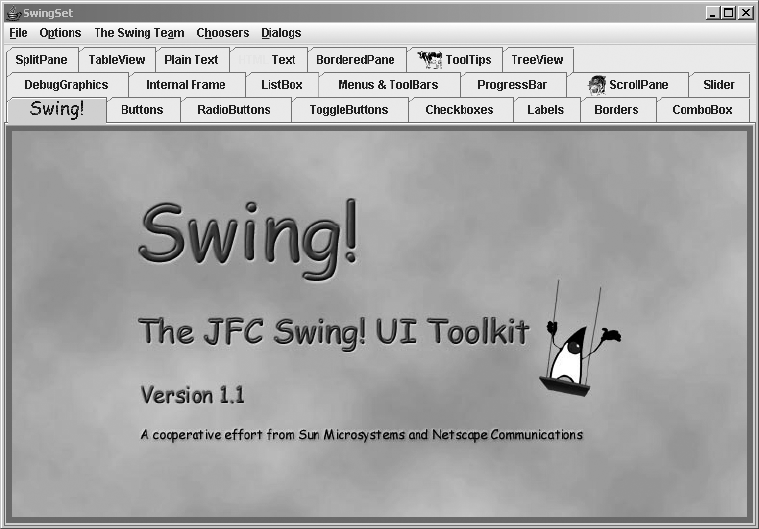Select the Plain Text tab

(192, 60)
